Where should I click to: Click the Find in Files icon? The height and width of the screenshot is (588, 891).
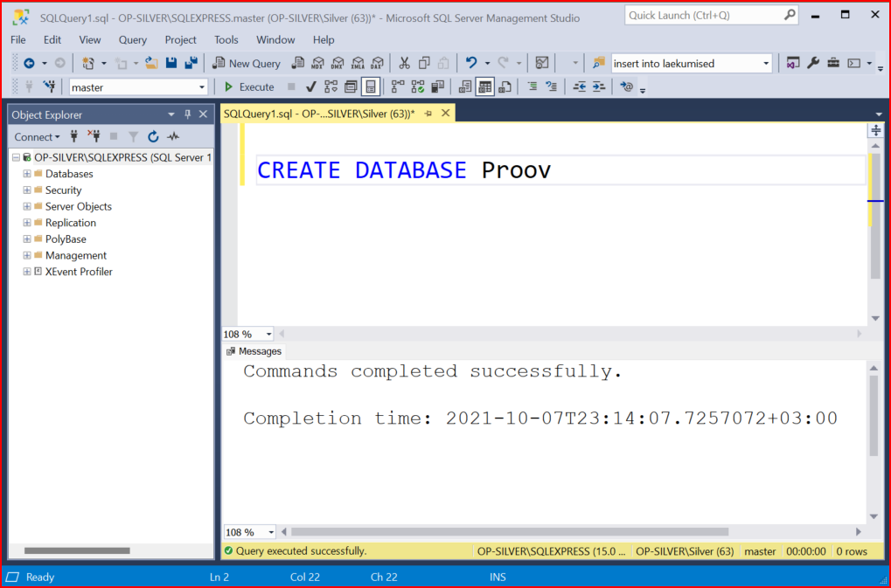pyautogui.click(x=598, y=63)
